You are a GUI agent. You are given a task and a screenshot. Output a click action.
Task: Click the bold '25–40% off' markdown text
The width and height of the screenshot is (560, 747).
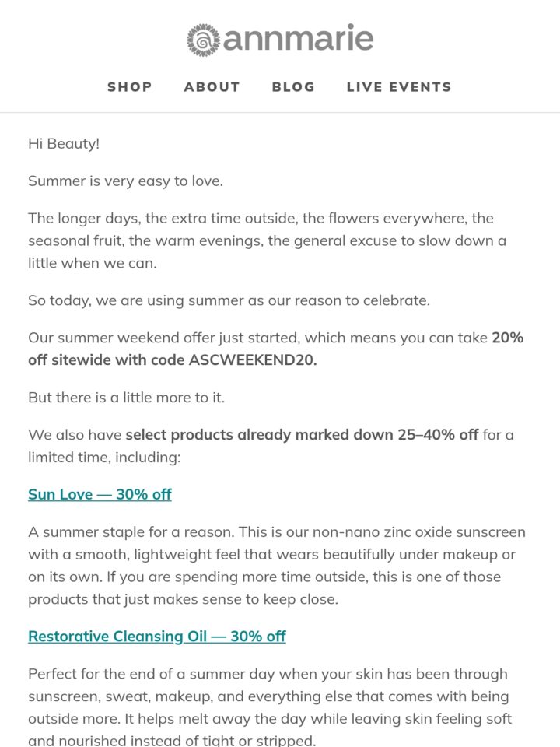coord(438,434)
